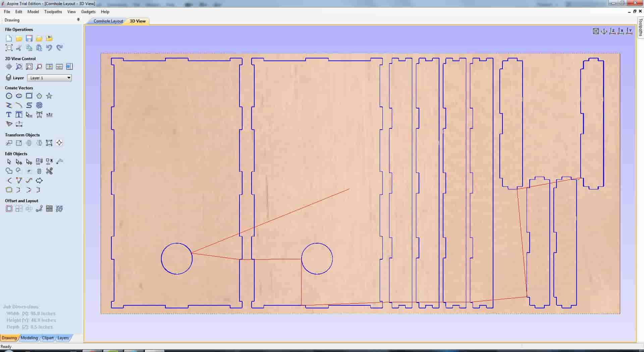Switch to the Layers tab
Screen dimensions: 644x352
(x=63, y=338)
